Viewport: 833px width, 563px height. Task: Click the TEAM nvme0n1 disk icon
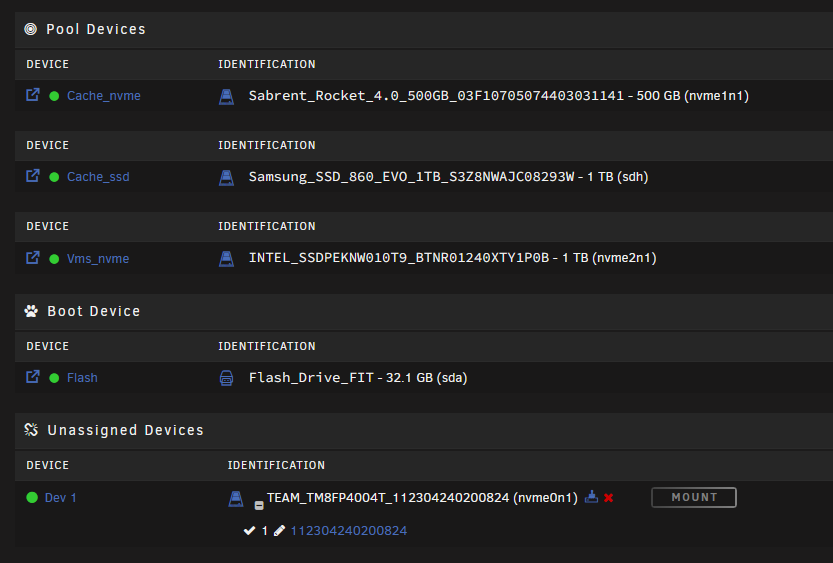pyautogui.click(x=236, y=499)
